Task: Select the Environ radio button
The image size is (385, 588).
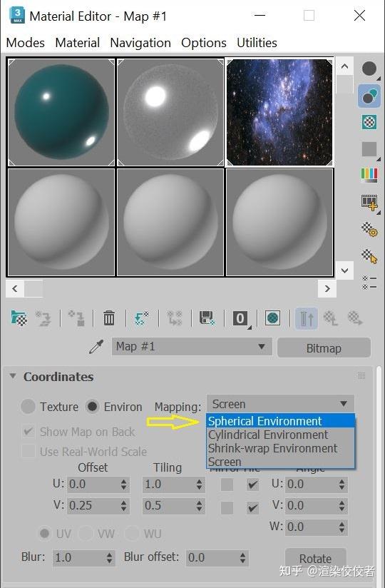Action: click(92, 407)
